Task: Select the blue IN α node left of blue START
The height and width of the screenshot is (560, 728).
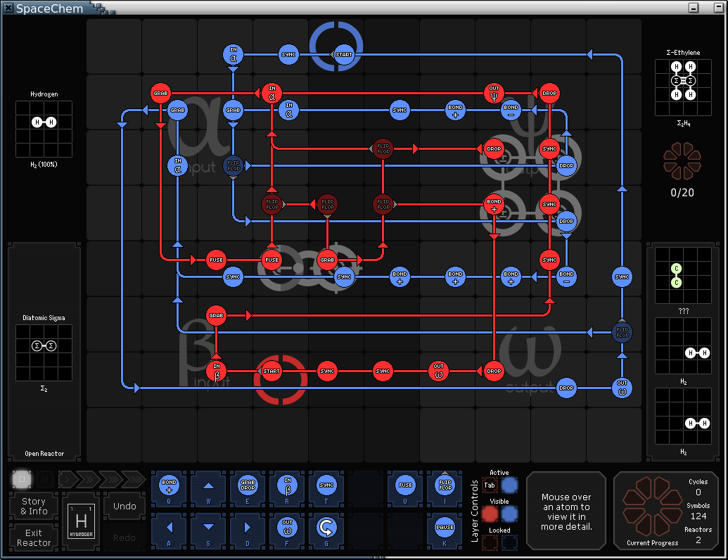Action: (233, 55)
